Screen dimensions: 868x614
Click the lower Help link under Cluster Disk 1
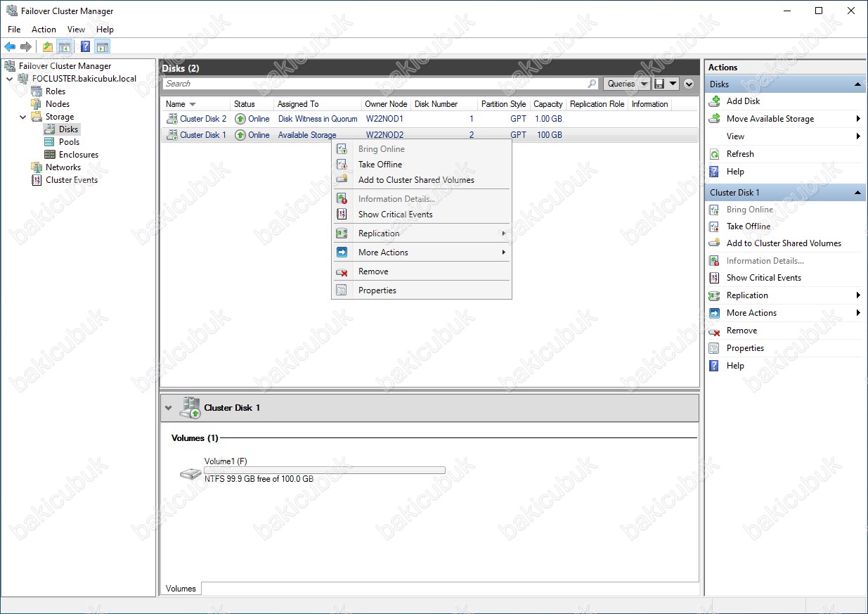pos(735,366)
